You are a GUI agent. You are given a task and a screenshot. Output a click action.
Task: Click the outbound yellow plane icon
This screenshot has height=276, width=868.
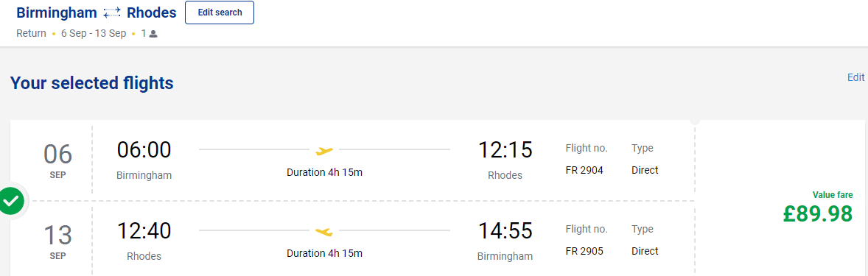(x=324, y=149)
